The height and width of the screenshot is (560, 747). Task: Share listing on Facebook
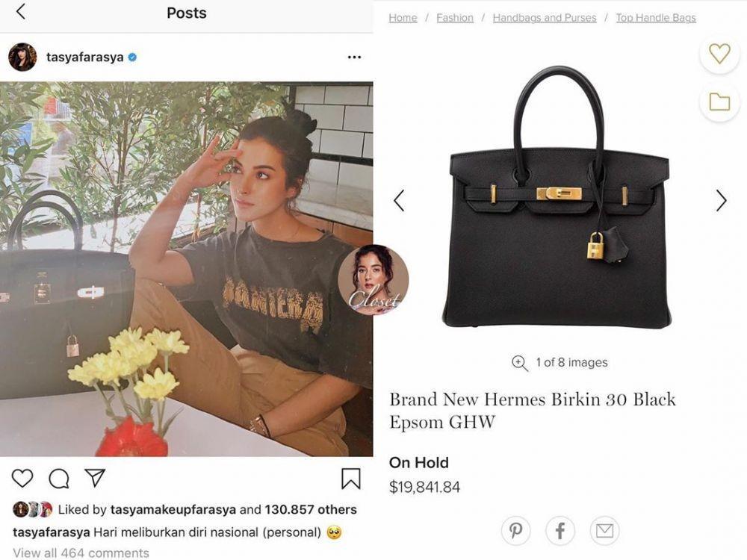560,530
